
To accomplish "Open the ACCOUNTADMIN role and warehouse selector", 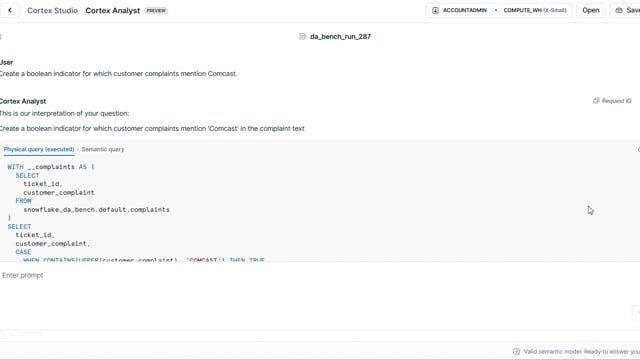I will click(499, 10).
